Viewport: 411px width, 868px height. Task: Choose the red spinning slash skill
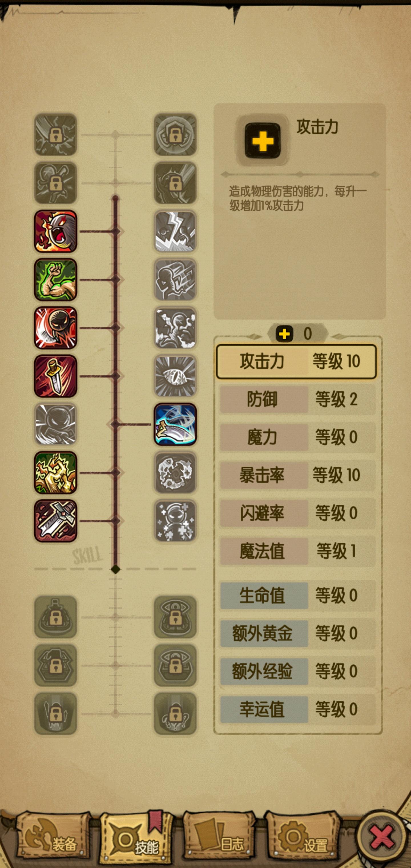tap(56, 328)
